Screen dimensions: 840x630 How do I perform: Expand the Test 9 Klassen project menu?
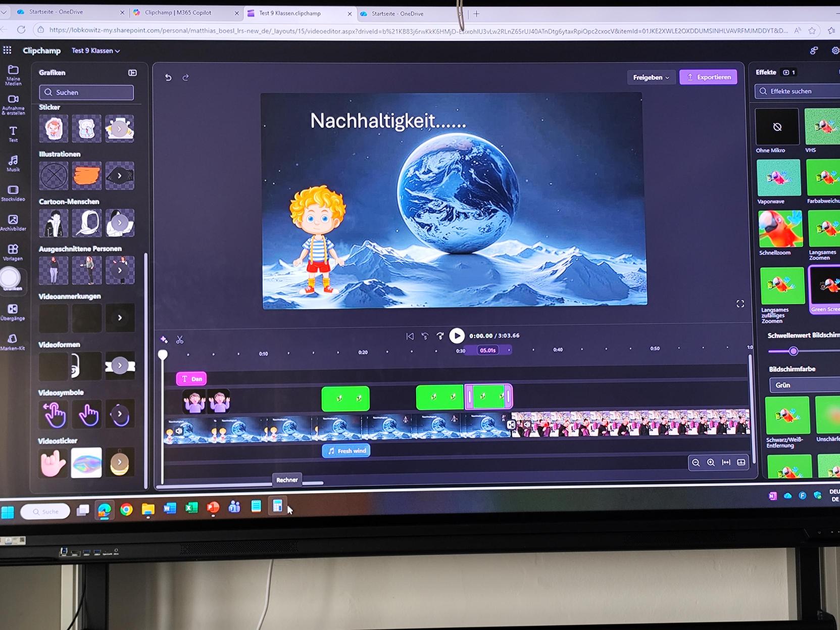pos(95,51)
